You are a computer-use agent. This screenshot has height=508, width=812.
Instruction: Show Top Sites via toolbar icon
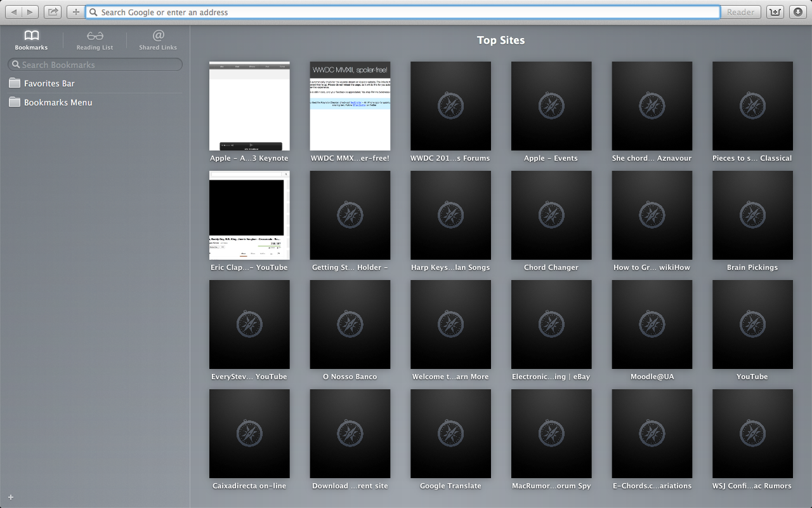pyautogui.click(x=775, y=12)
